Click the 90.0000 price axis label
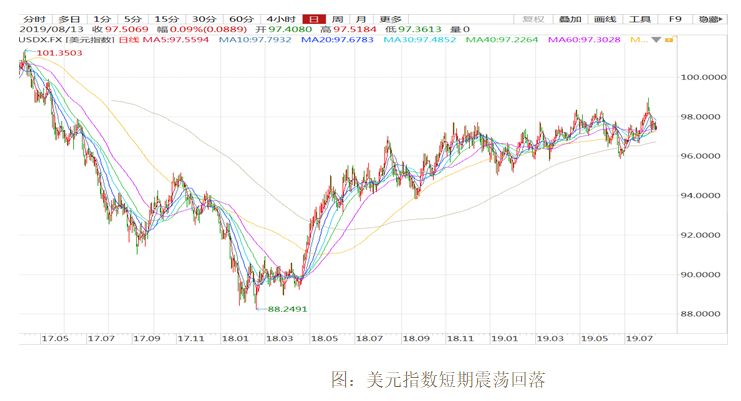The height and width of the screenshot is (401, 741). tap(700, 274)
